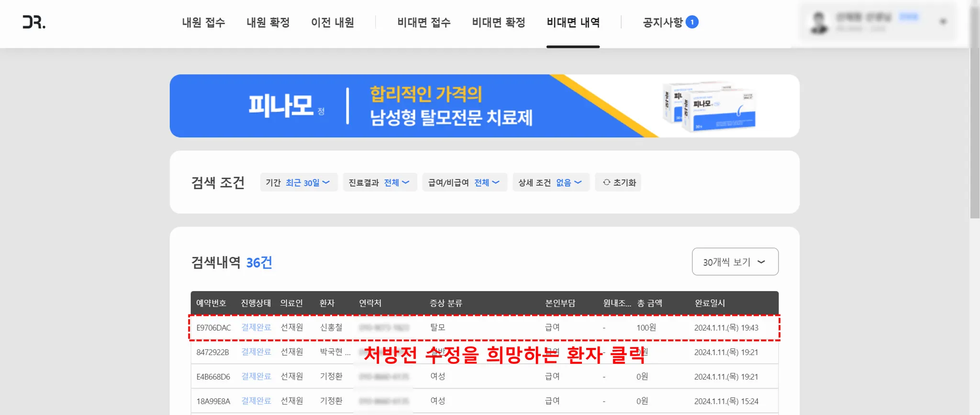Screen dimensions: 980x415
Task: Select reservation E9706DAC row
Action: 484,328
